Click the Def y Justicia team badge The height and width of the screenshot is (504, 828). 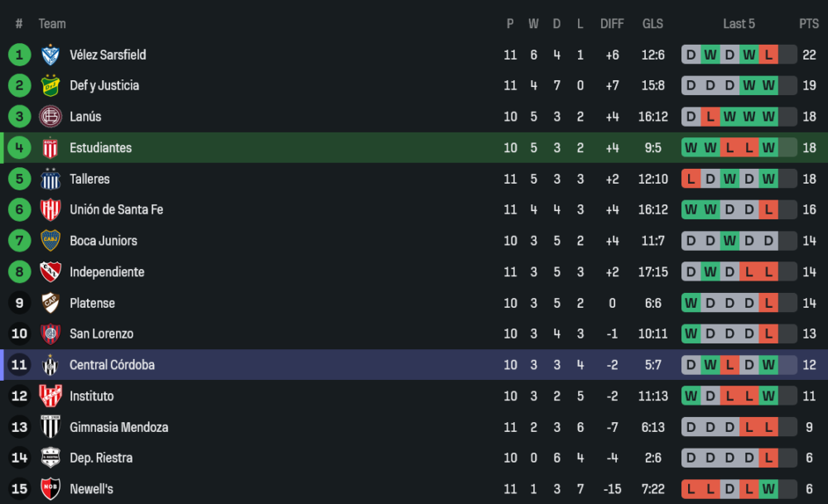pyautogui.click(x=51, y=86)
